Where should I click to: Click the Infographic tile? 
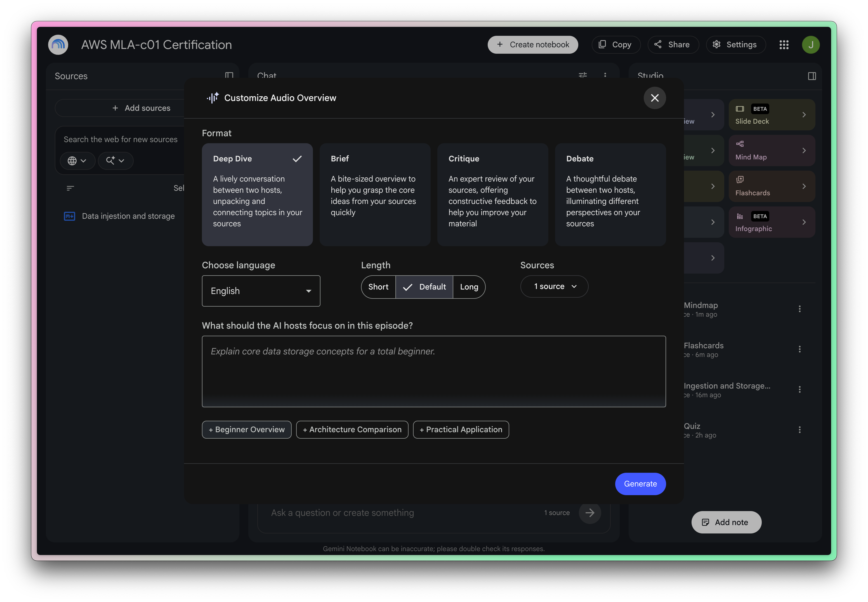772,222
